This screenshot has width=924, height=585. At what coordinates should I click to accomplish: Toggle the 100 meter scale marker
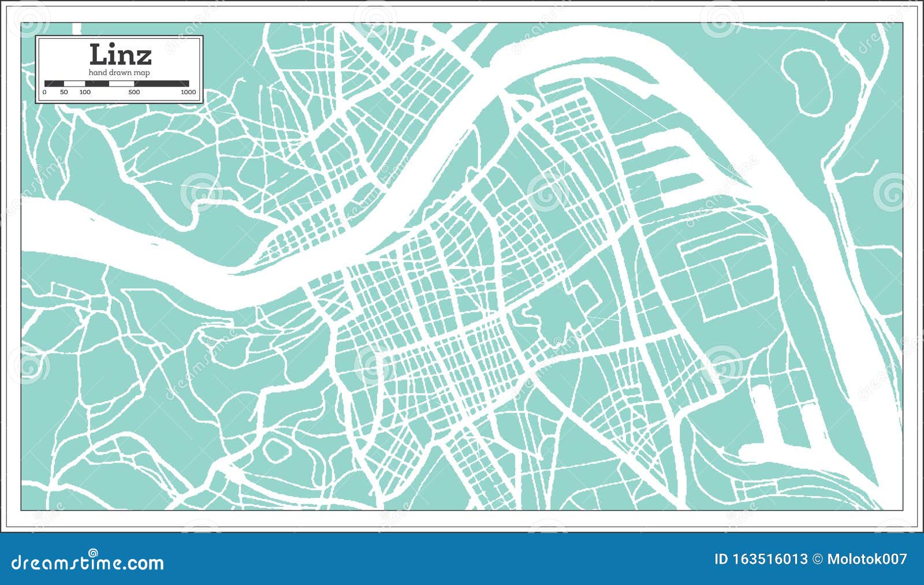point(84,92)
